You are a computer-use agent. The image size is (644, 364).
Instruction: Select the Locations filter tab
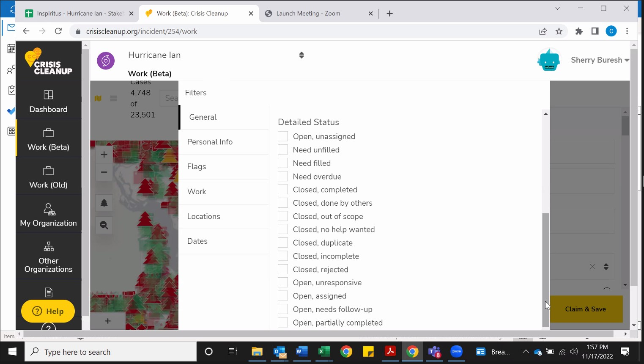click(x=224, y=216)
